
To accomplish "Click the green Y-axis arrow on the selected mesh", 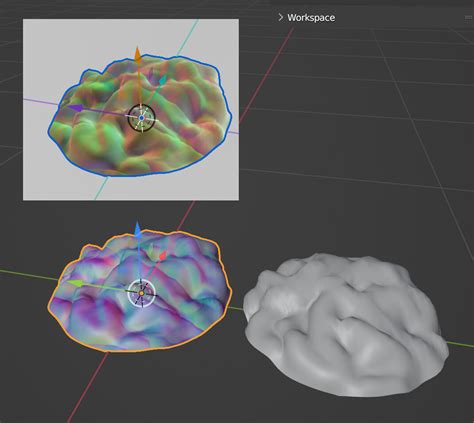I will pos(76,284).
